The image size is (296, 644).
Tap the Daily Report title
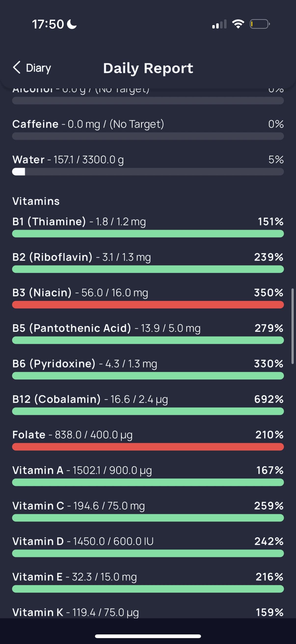(x=148, y=68)
